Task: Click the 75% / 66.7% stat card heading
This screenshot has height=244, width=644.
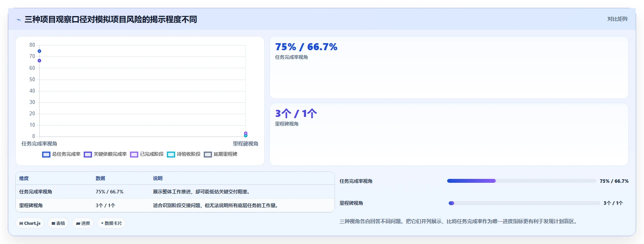Action: pos(306,47)
